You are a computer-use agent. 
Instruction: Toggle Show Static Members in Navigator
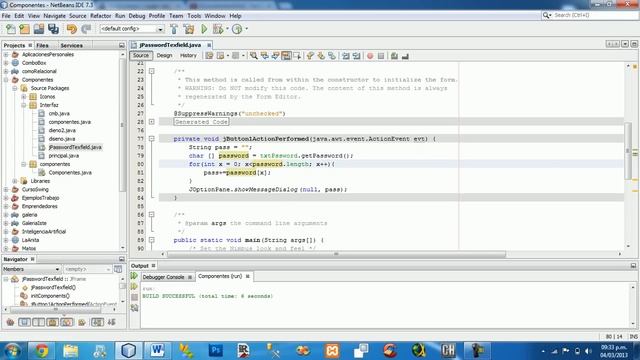pyautogui.click(x=38, y=322)
